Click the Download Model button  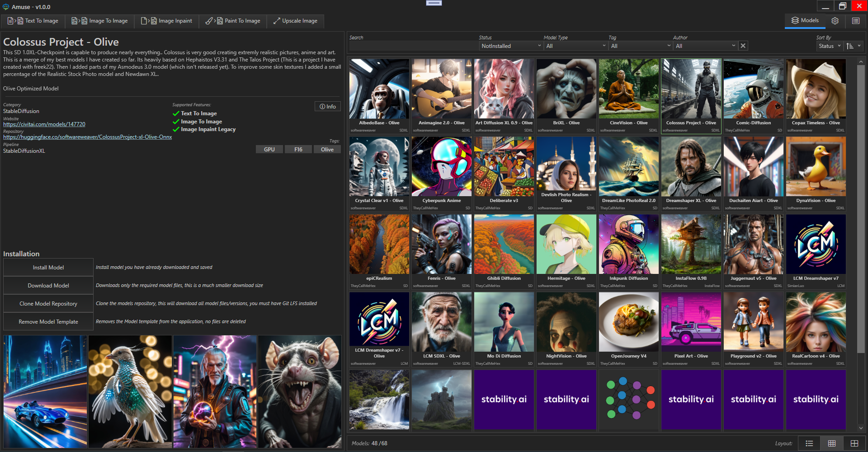[48, 286]
